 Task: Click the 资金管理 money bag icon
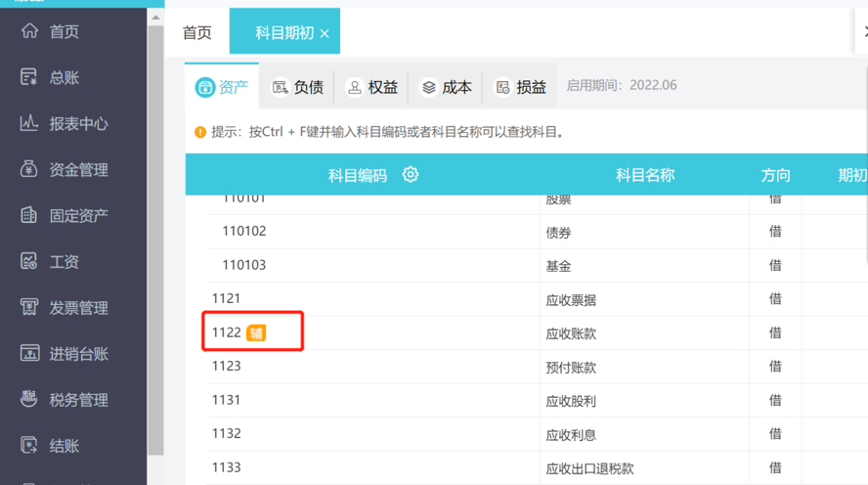click(x=29, y=170)
